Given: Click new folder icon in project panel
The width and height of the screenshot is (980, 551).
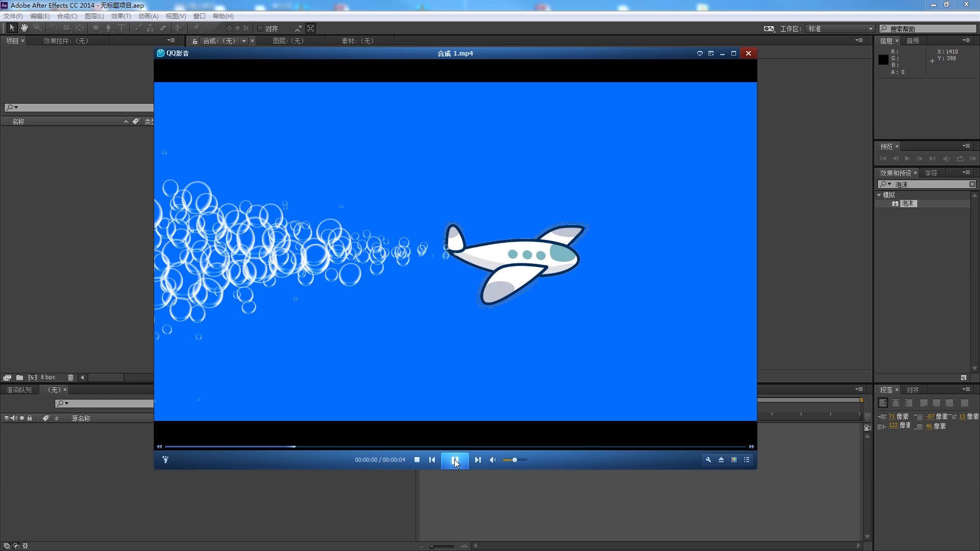Looking at the screenshot, I should tap(19, 378).
